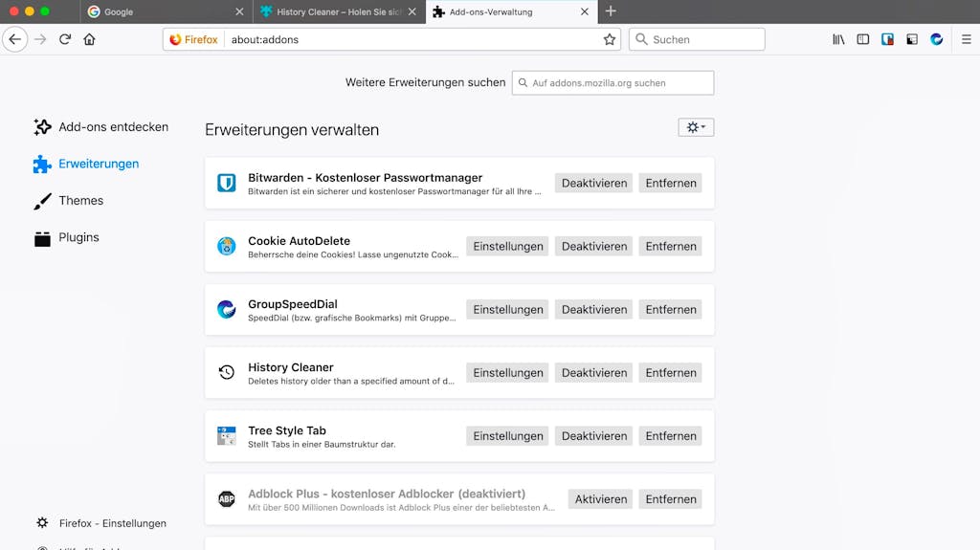
Task: Click the Bitwarden shield icon in list
Action: (226, 183)
